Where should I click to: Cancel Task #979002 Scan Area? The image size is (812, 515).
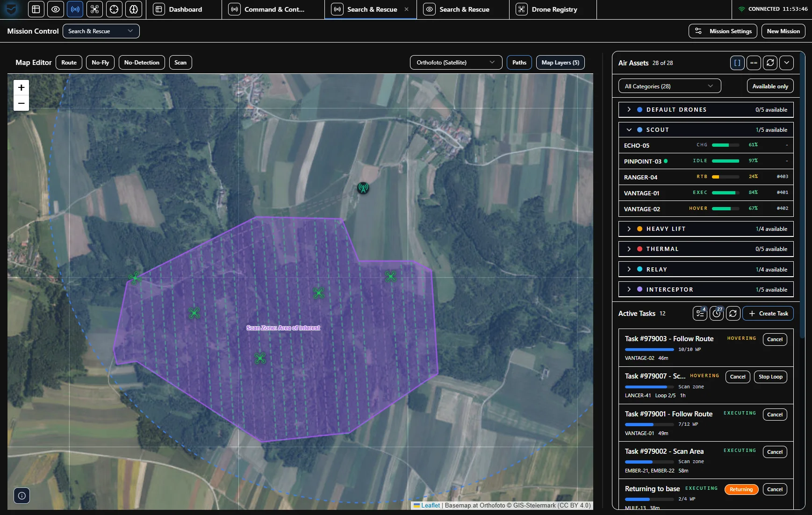[775, 452]
